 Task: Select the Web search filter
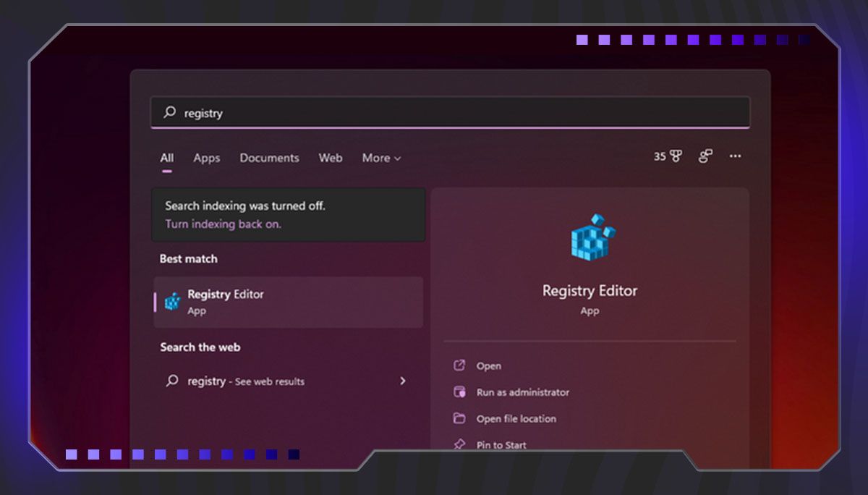point(330,158)
